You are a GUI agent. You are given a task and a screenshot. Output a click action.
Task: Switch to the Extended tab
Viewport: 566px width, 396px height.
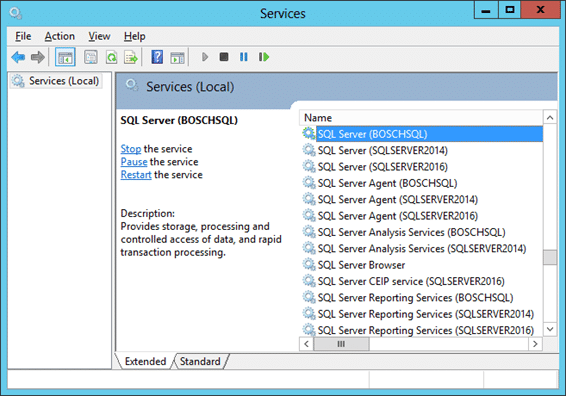click(145, 361)
